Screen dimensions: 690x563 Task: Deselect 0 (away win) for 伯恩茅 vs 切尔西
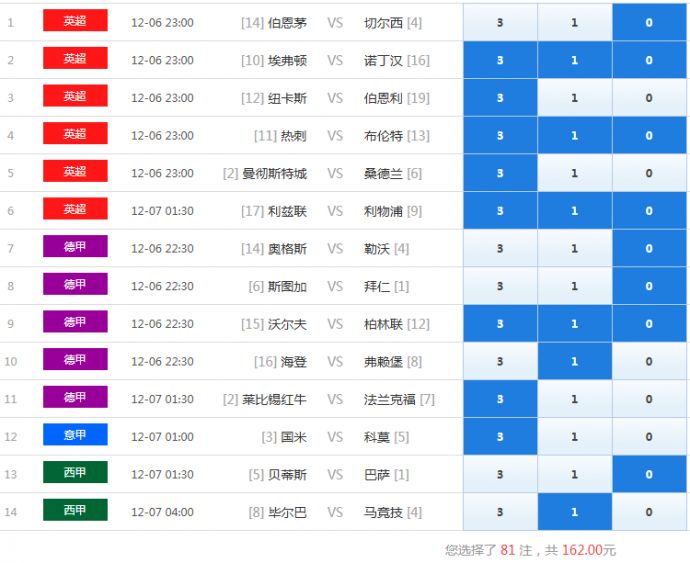click(x=649, y=22)
